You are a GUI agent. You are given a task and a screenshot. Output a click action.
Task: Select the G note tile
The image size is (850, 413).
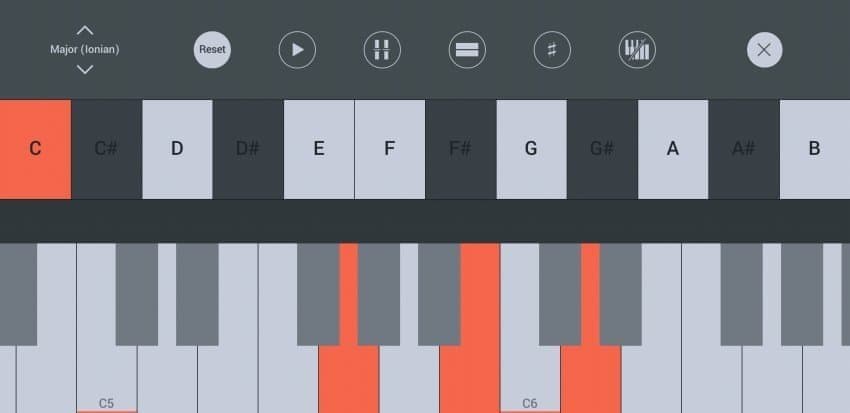point(531,149)
